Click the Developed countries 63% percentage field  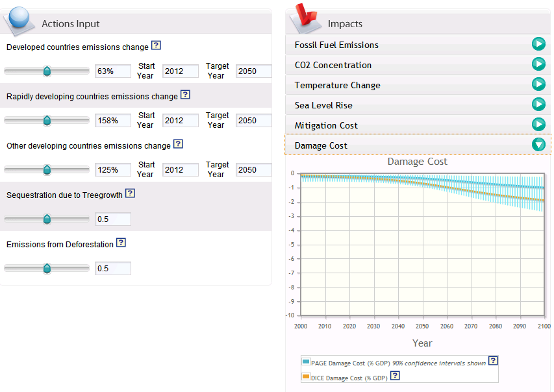(112, 71)
